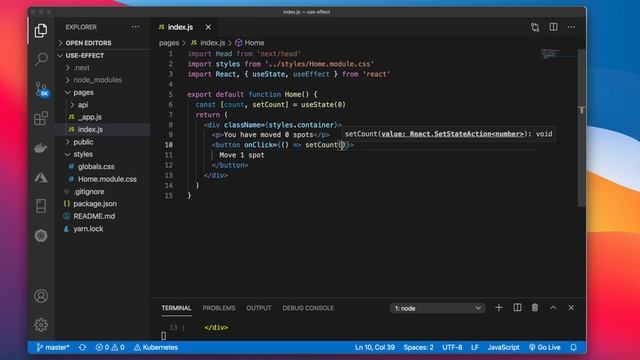Open editor more actions ellipsis
Screen dimensions: 640x360
click(571, 27)
